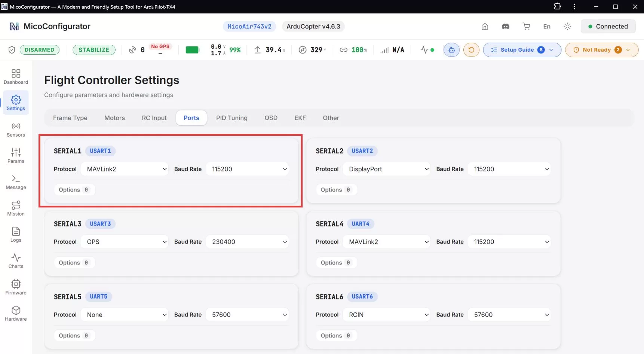Open the Dashboard sidebar page
The width and height of the screenshot is (644, 354).
[x=16, y=76]
